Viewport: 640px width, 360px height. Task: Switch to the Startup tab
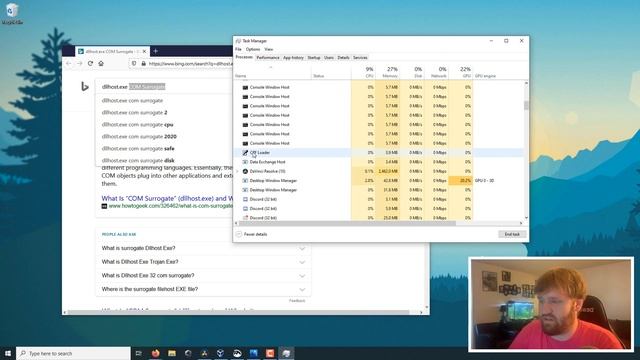tap(313, 58)
